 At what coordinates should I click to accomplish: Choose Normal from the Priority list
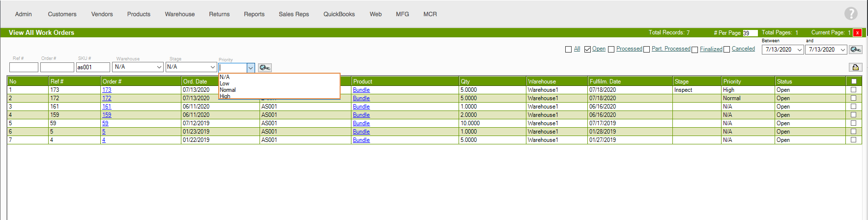(228, 90)
